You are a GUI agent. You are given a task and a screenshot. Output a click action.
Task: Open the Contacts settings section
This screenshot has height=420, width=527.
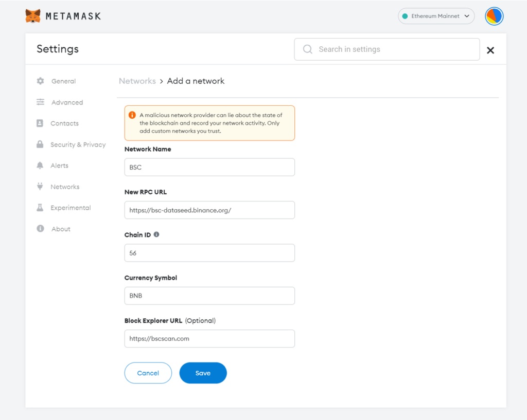pyautogui.click(x=64, y=123)
